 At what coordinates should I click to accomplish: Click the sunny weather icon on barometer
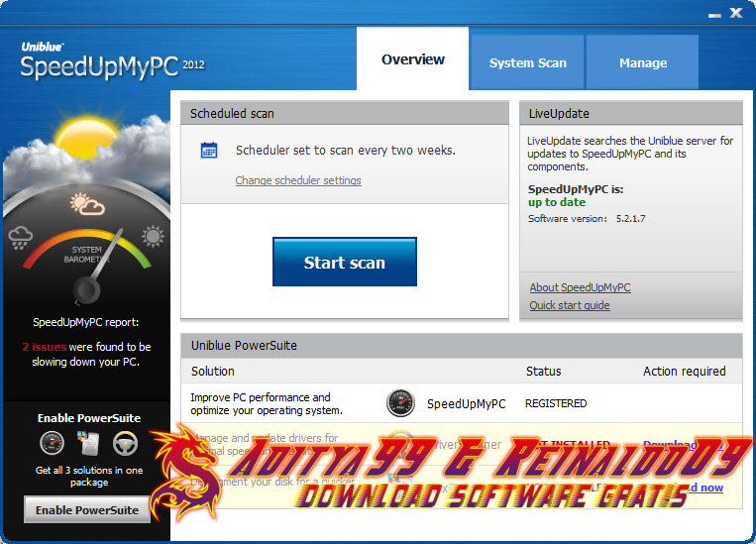[x=154, y=236]
